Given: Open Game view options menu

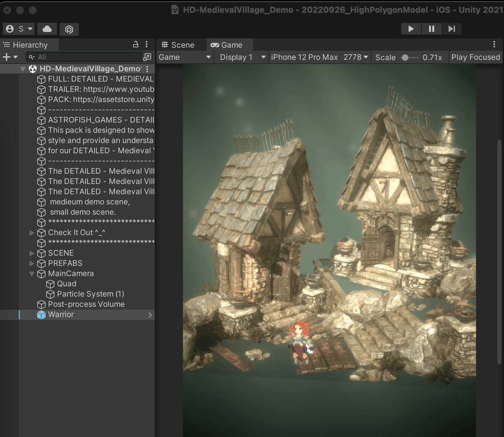Looking at the screenshot, I should (494, 44).
